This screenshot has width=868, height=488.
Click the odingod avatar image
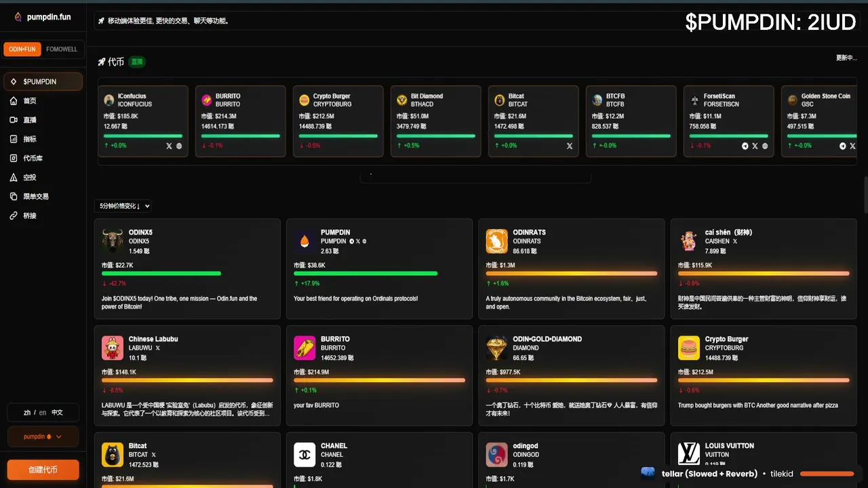[497, 455]
